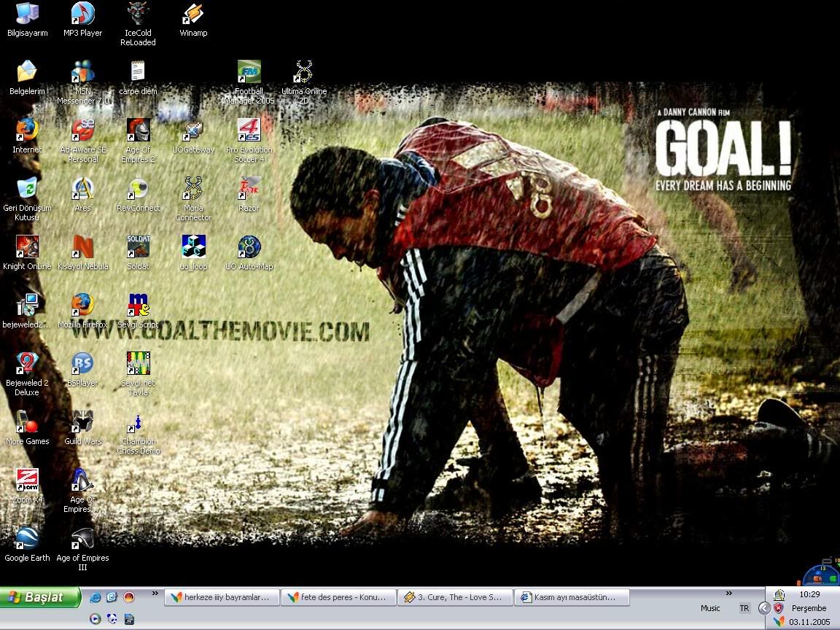Image resolution: width=840 pixels, height=630 pixels.
Task: Open the BSPlayer desktop shortcut
Action: click(x=82, y=370)
